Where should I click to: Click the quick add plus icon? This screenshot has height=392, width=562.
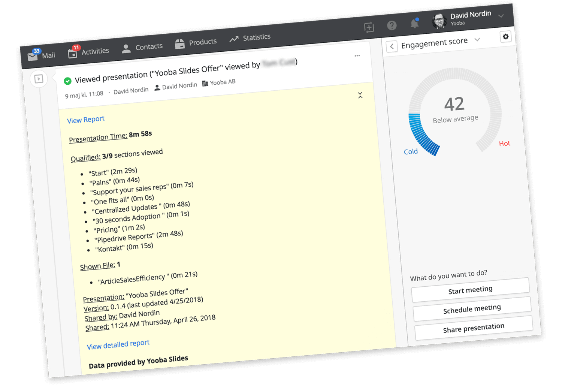coord(369,27)
